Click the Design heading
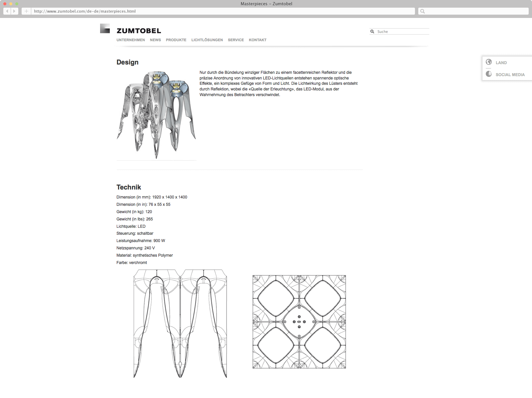The height and width of the screenshot is (398, 532). point(127,62)
